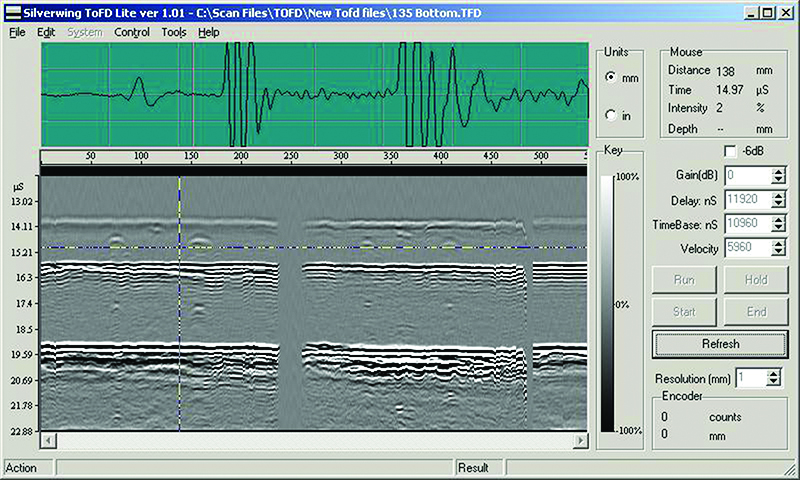The image size is (800, 480).
Task: Click the horizontal scrollbar right arrow
Action: [x=581, y=441]
